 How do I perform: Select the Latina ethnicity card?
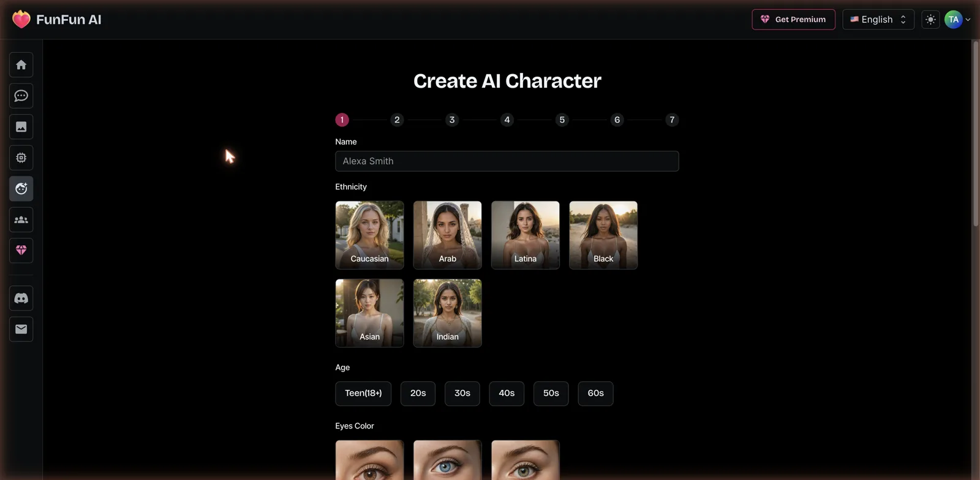click(526, 235)
